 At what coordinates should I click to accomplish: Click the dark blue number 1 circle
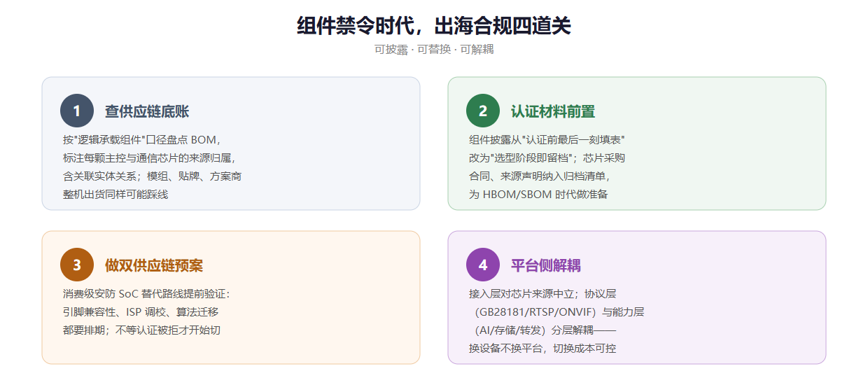pos(77,111)
